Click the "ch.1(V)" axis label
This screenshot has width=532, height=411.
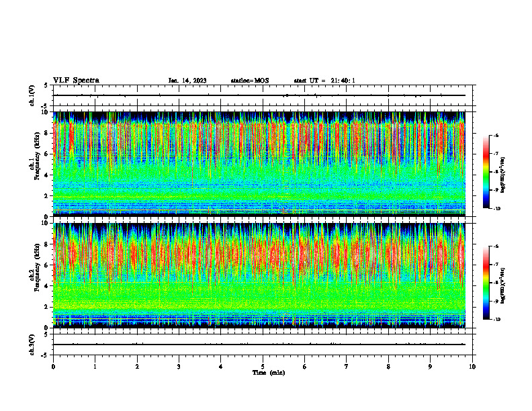pos(32,95)
